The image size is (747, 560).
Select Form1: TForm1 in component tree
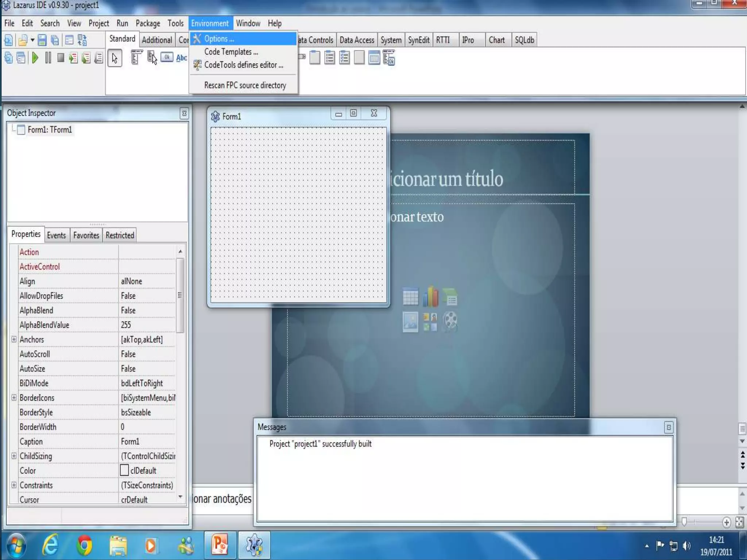click(50, 130)
